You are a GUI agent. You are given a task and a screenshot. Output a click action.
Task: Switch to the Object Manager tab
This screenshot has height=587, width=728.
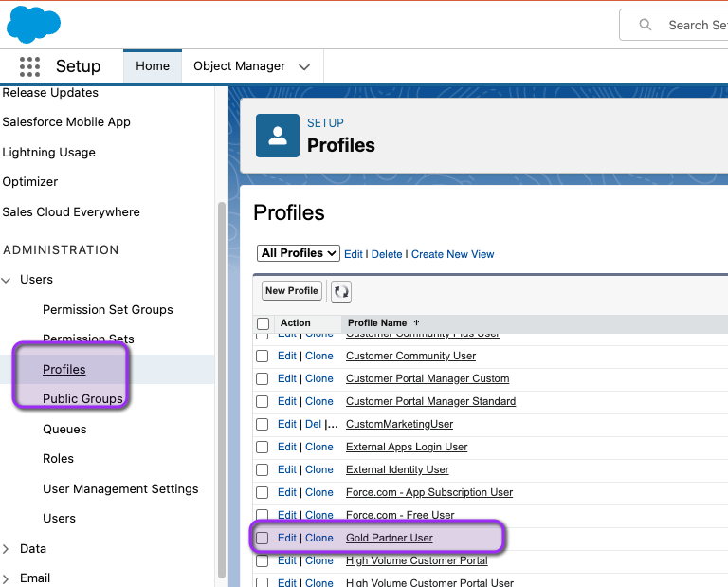tap(239, 66)
